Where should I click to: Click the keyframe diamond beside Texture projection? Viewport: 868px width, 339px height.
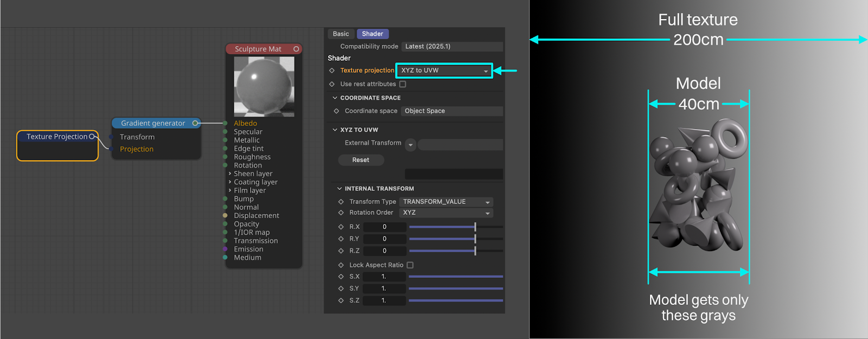coord(332,71)
